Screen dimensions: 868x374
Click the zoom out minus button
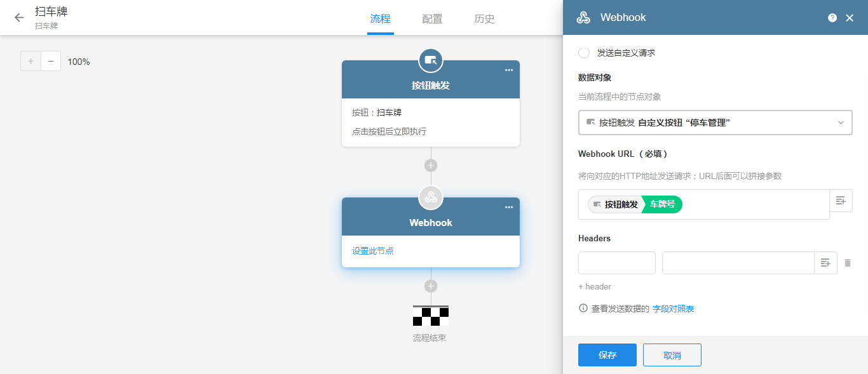51,61
